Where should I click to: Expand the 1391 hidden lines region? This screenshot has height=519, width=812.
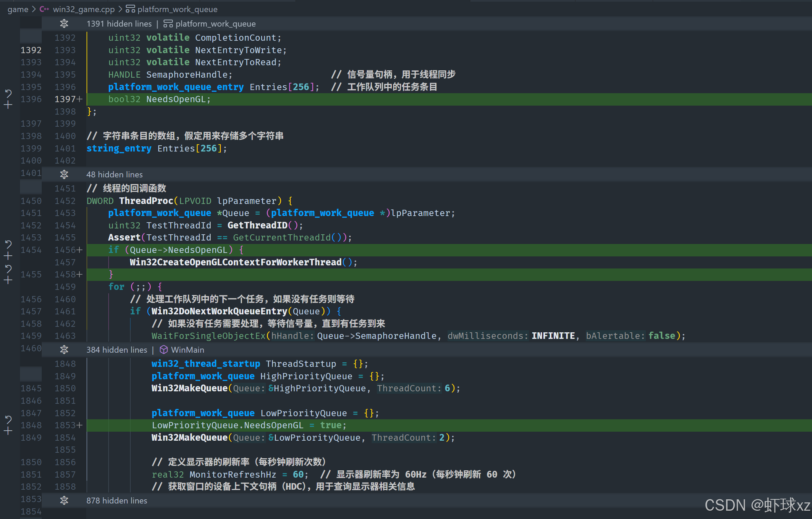click(x=64, y=24)
